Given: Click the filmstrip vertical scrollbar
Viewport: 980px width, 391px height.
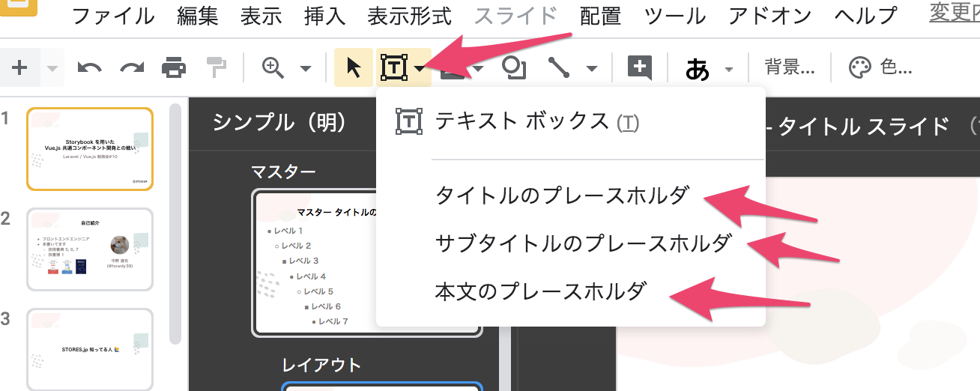Looking at the screenshot, I should (x=175, y=224).
